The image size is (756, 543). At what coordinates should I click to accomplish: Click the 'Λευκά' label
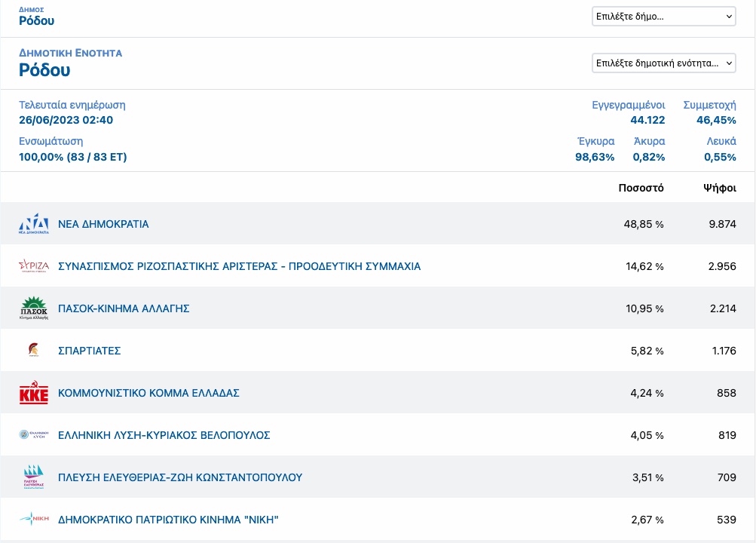721,141
